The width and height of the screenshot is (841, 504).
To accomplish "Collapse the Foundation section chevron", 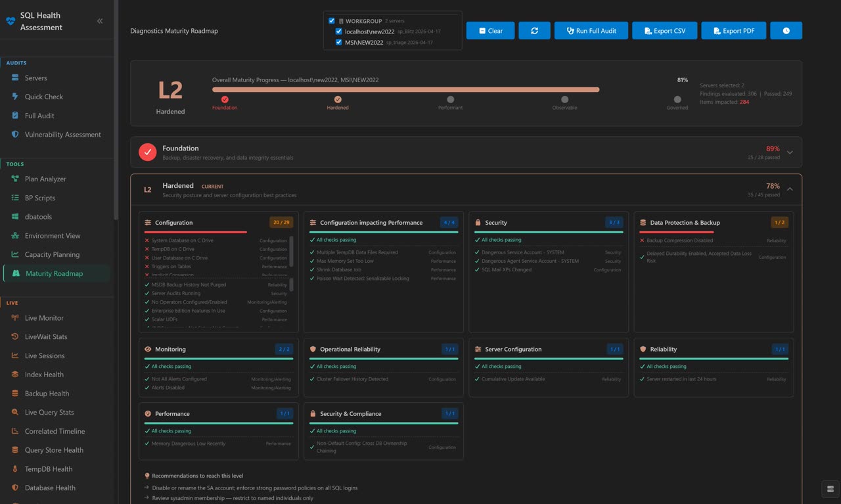I will [789, 152].
